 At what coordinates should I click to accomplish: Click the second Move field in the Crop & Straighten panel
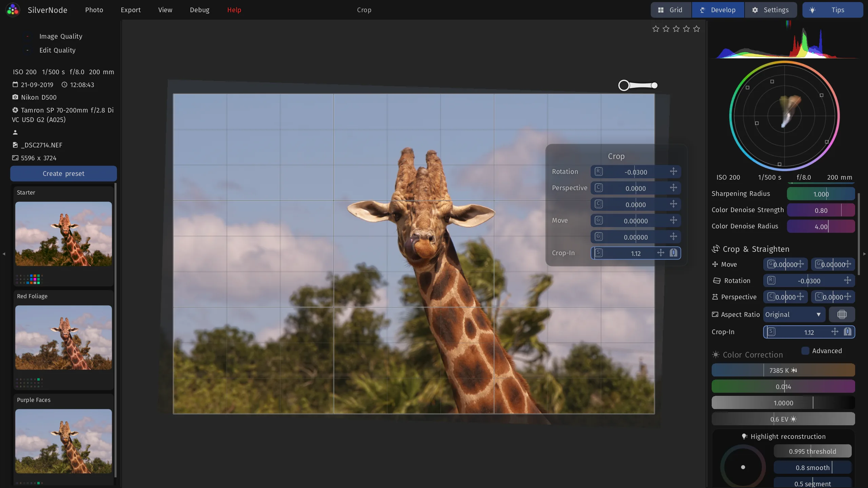(833, 264)
